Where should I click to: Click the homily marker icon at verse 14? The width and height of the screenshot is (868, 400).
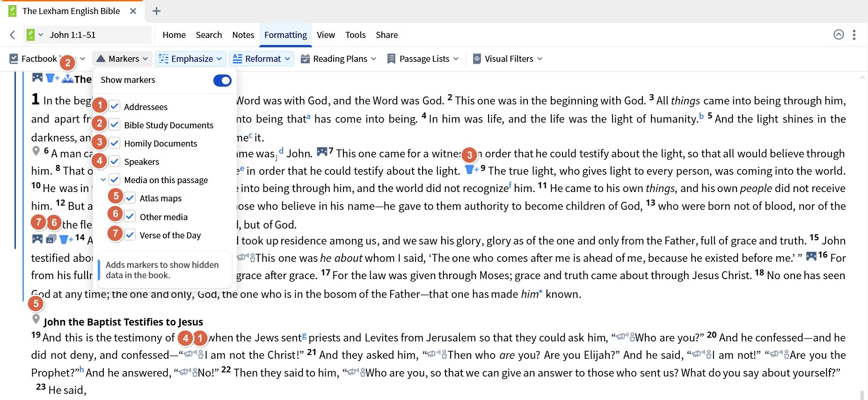coord(66,239)
